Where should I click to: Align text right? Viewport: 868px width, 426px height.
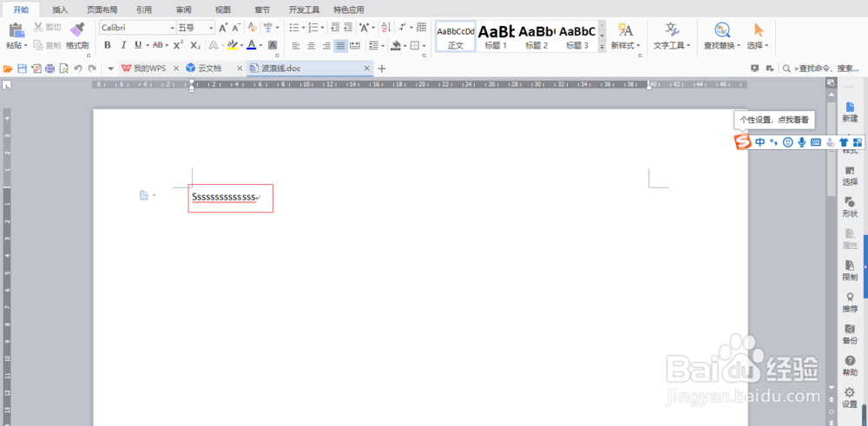(326, 45)
